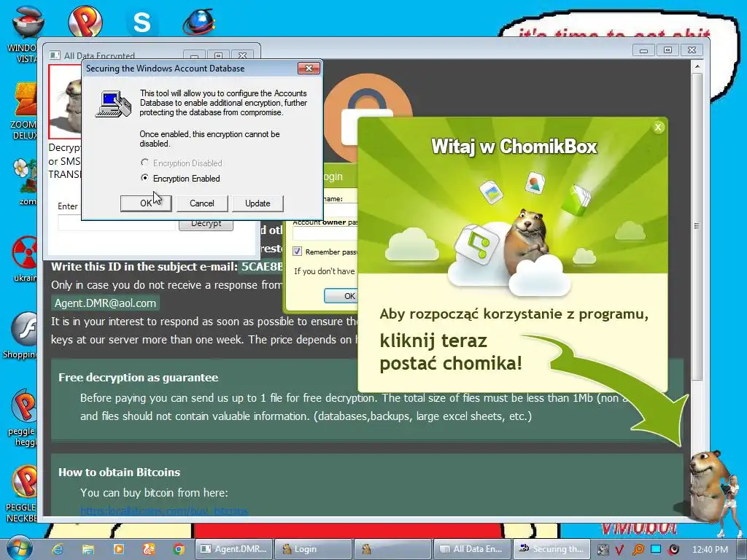Close the Securing the Windows Account Database dialog
Screen dimensions: 747x560
pyautogui.click(x=309, y=68)
